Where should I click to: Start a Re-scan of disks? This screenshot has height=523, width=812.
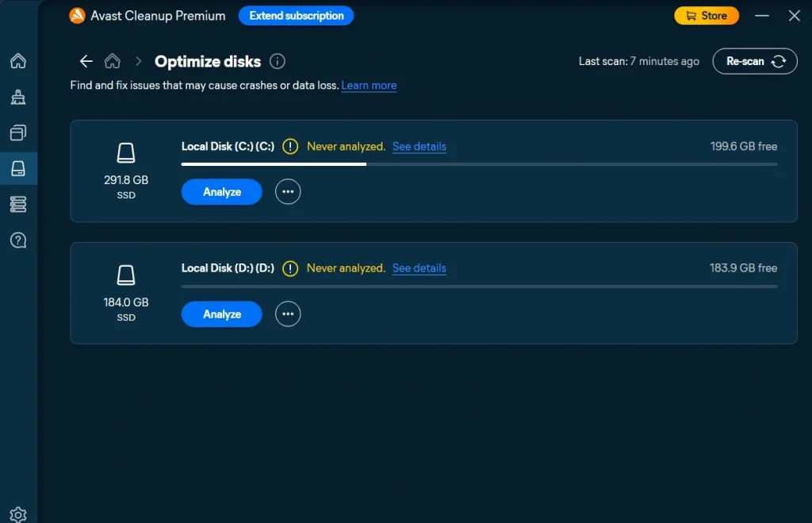point(755,61)
